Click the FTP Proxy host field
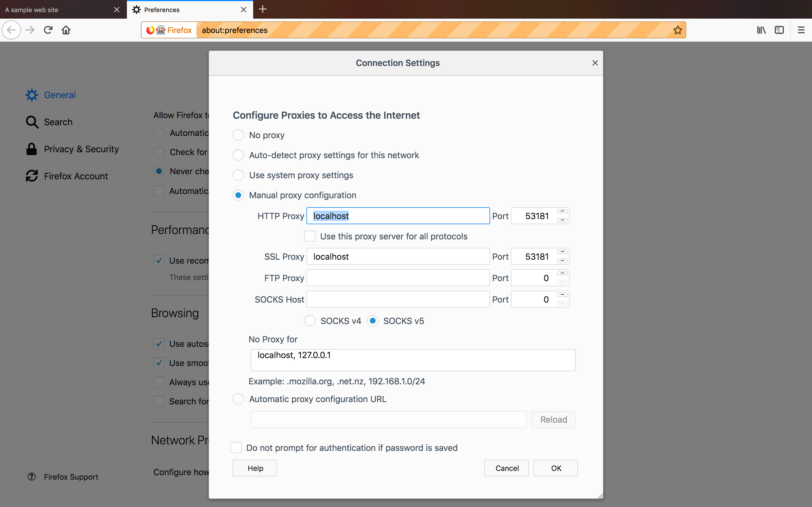Image resolution: width=812 pixels, height=507 pixels. tap(398, 278)
